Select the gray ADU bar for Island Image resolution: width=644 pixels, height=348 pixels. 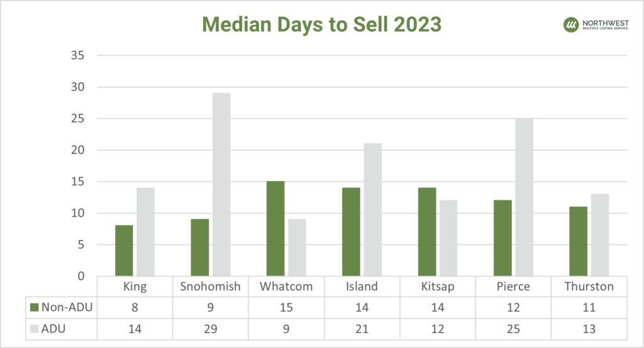tap(372, 209)
